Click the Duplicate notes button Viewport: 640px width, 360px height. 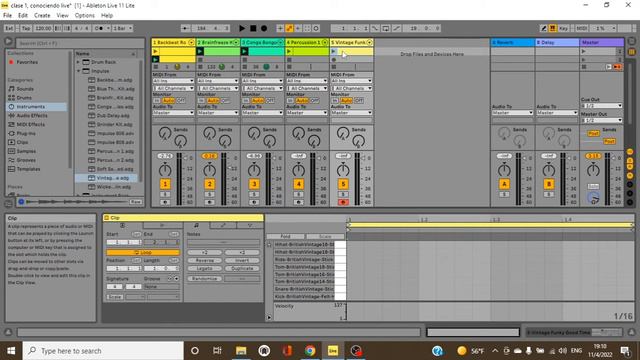pyautogui.click(x=242, y=269)
